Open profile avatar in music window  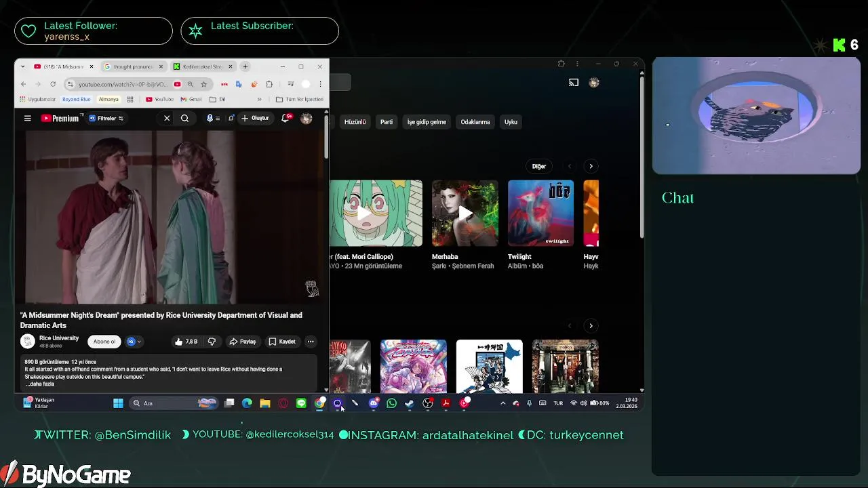(594, 83)
